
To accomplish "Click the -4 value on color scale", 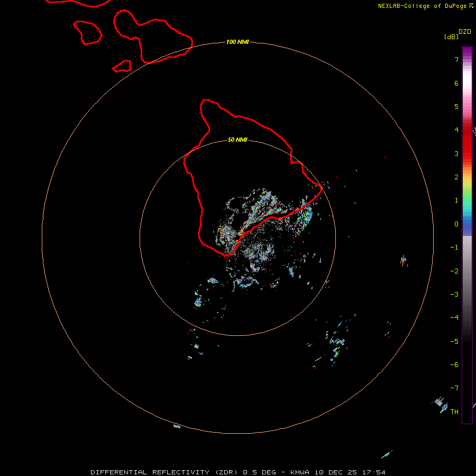I will pyautogui.click(x=454, y=317).
